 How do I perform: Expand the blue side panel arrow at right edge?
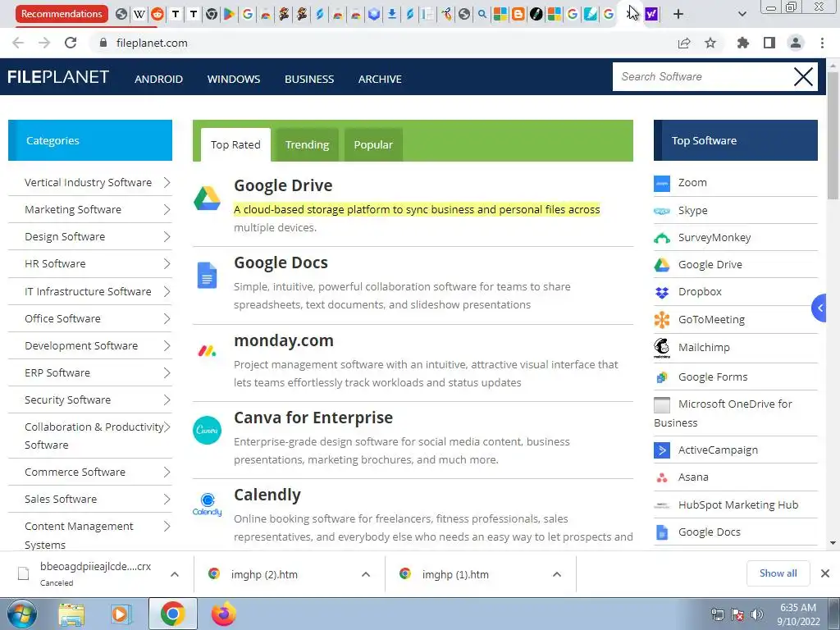(819, 308)
